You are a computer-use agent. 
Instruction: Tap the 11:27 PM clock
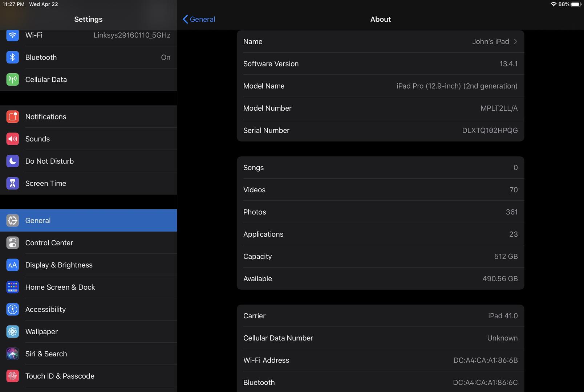(x=13, y=4)
